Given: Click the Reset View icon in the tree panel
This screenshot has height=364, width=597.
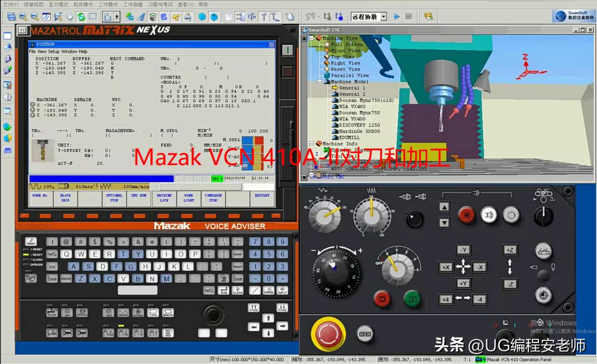Looking at the screenshot, I should (327, 69).
